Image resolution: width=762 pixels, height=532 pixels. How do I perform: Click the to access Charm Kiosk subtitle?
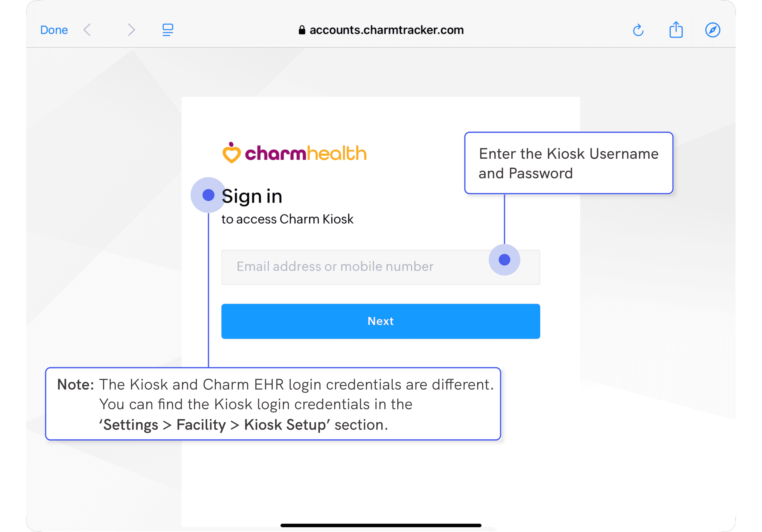[287, 219]
